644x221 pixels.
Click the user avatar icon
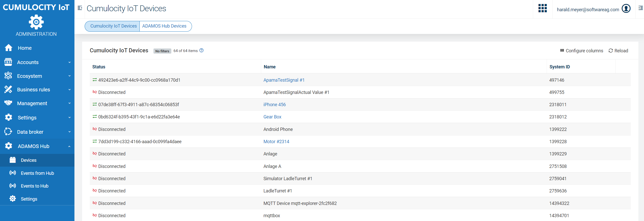click(626, 9)
